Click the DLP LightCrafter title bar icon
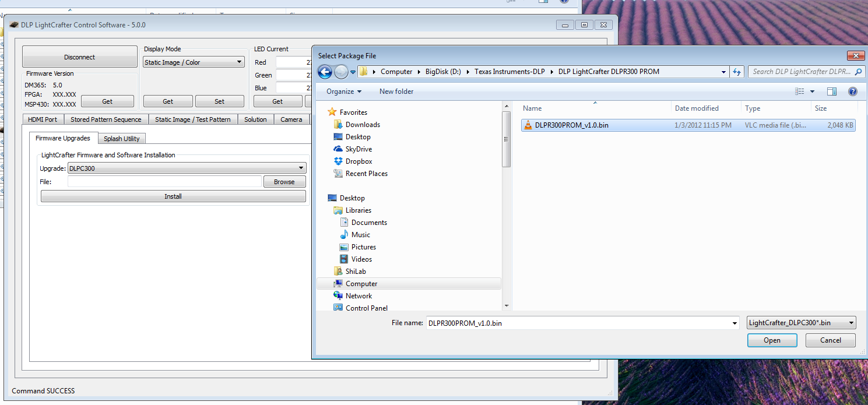 (x=14, y=25)
